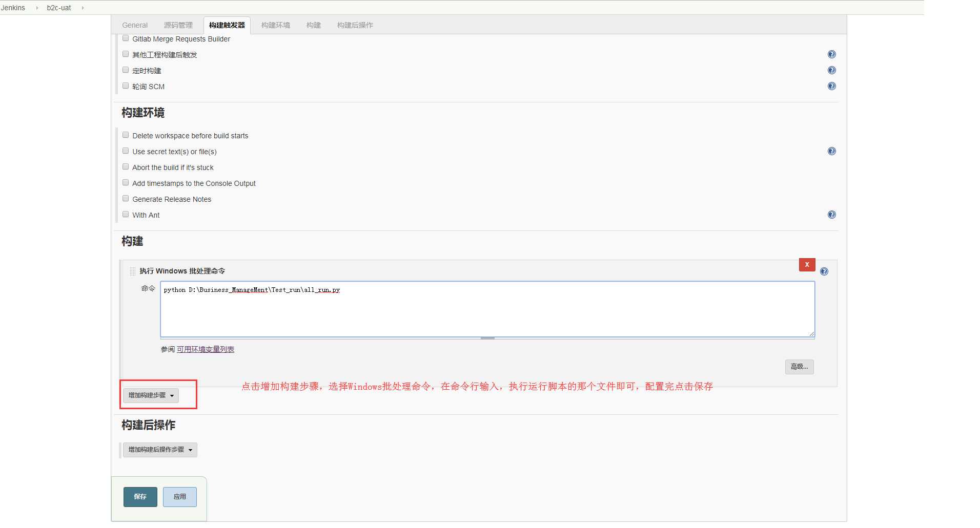Screen dimensions: 980x528
Task: Enable Add timestamps to the Console Output
Action: [x=126, y=183]
